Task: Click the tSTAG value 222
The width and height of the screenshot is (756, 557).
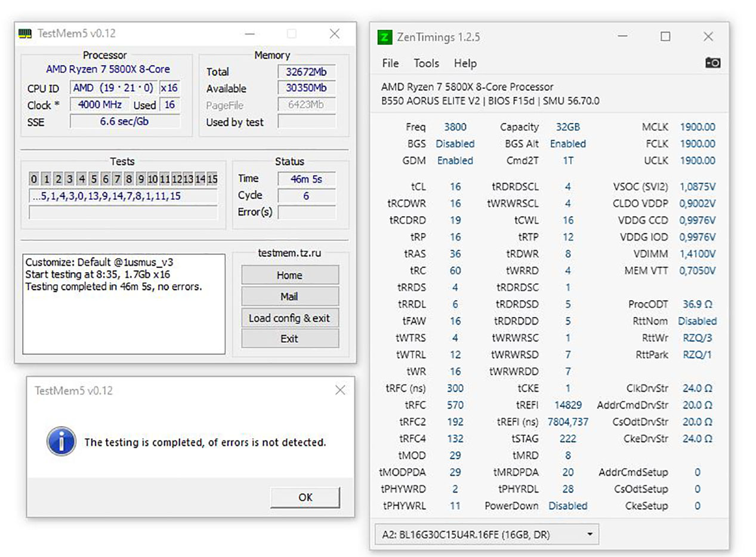Action: 567,438
